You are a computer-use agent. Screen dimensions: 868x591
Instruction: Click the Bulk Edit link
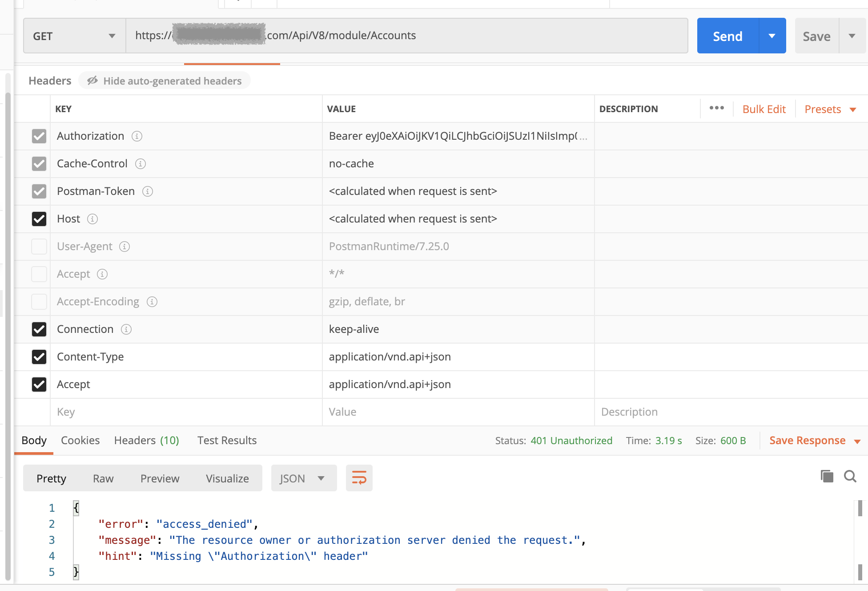764,109
